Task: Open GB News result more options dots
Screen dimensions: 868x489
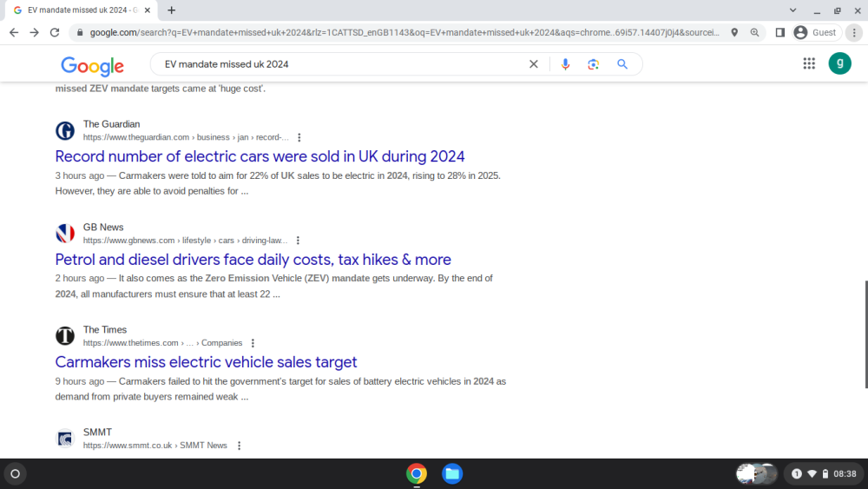Action: [298, 241]
